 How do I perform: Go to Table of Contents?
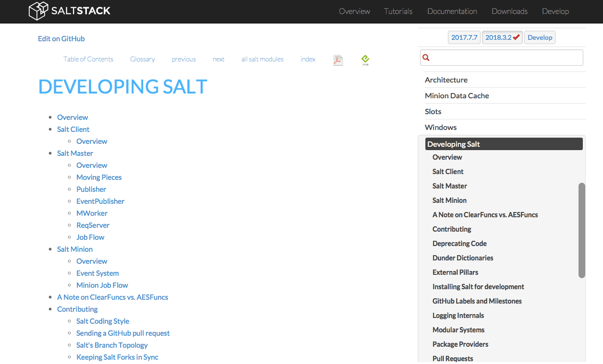[x=88, y=59]
